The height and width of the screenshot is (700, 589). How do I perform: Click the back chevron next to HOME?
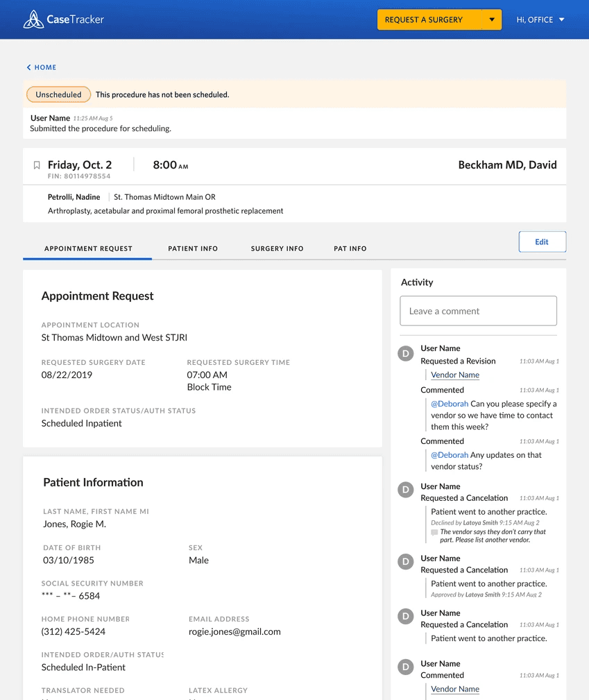coord(28,67)
